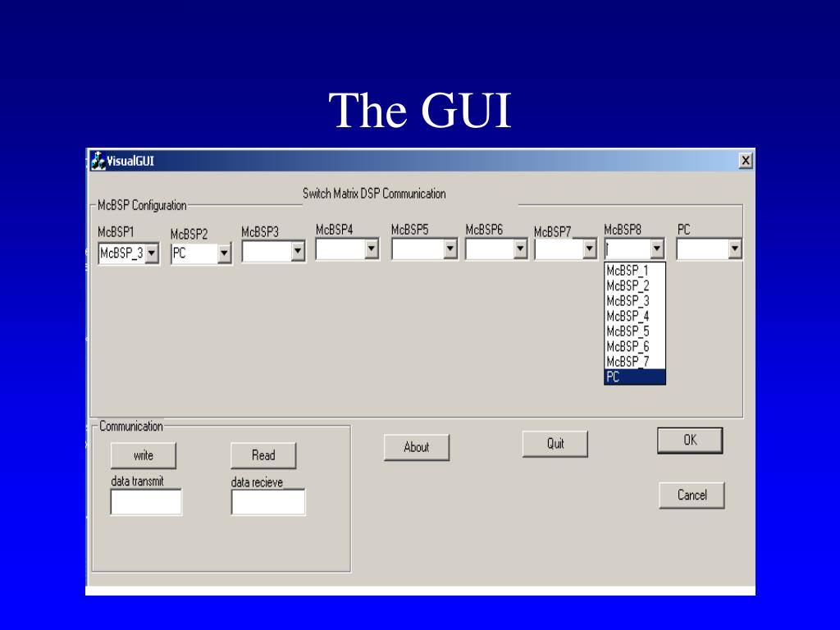Pick McBSP_6 from the dropdown list
This screenshot has width=840, height=630.
pyautogui.click(x=634, y=346)
